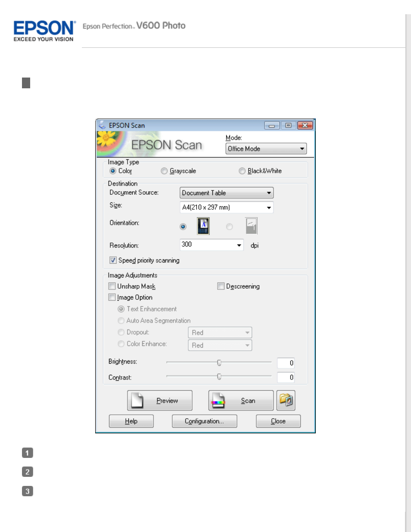Choose Grayscale image type

pyautogui.click(x=164, y=171)
